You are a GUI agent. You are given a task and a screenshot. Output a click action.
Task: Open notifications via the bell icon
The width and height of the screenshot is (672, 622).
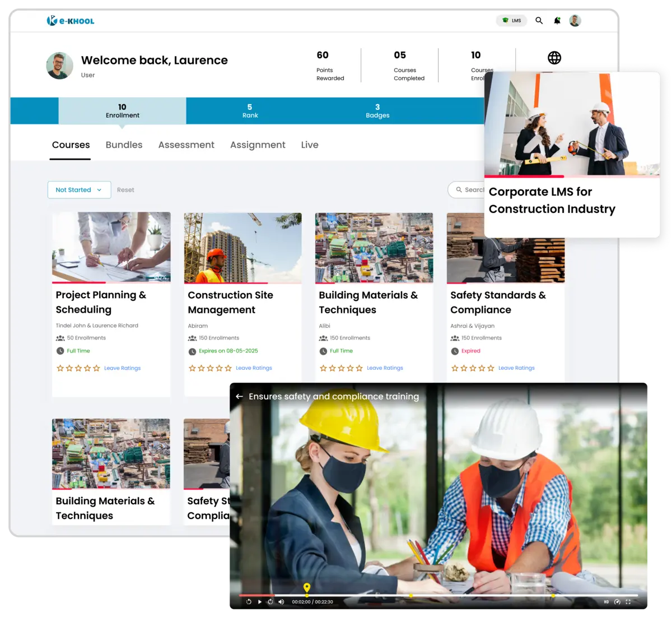pyautogui.click(x=557, y=21)
